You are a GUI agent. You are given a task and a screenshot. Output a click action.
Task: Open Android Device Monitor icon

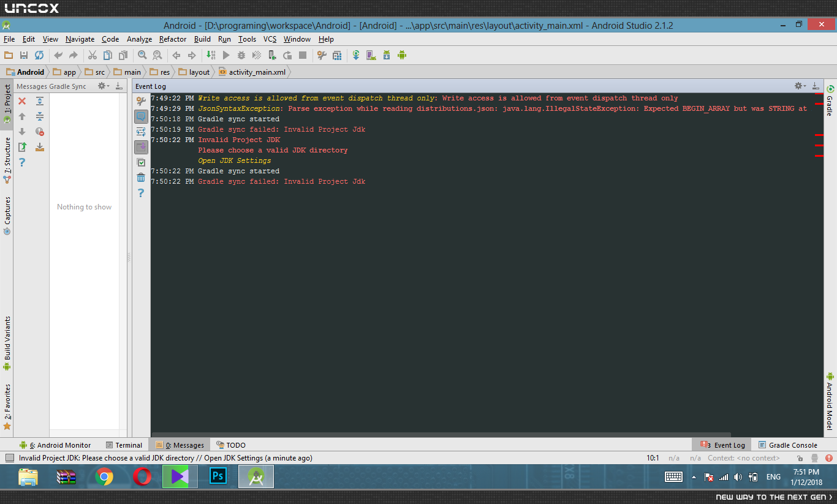(402, 55)
